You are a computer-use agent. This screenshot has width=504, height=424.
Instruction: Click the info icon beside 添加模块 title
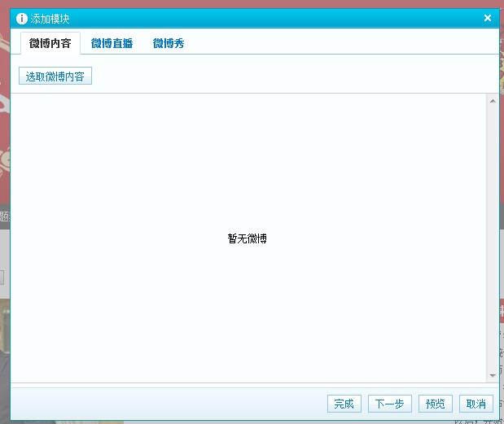[22, 19]
